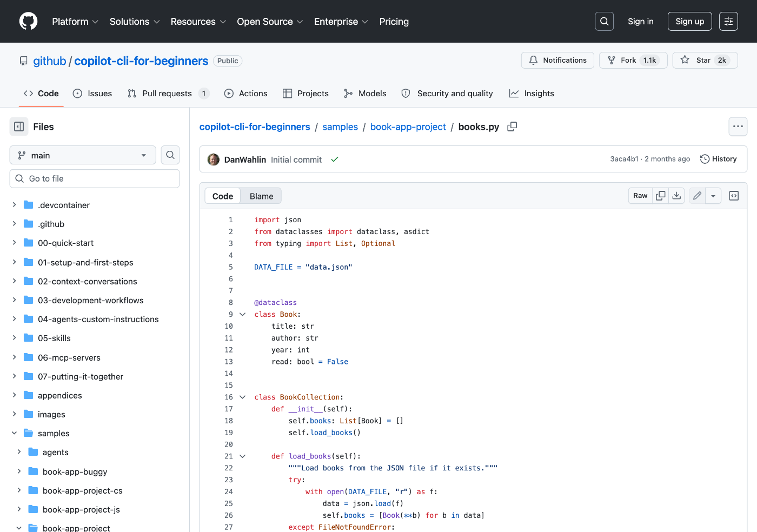
Task: Open the Open Source dropdown menu
Action: tap(270, 22)
